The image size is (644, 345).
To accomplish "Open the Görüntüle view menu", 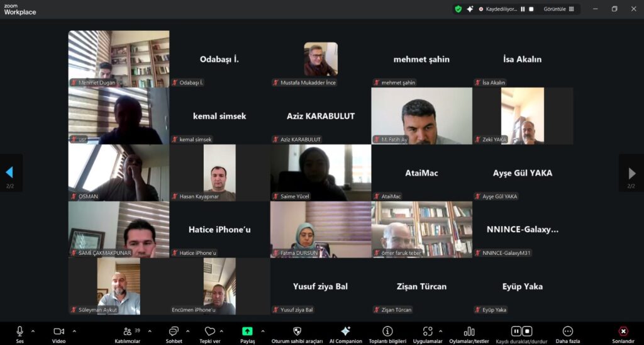I will coord(559,9).
